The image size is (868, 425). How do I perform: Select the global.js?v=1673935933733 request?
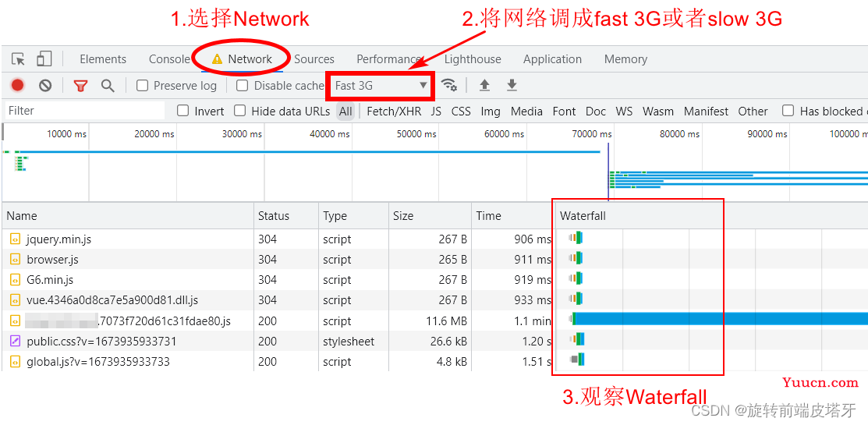(x=434, y=362)
